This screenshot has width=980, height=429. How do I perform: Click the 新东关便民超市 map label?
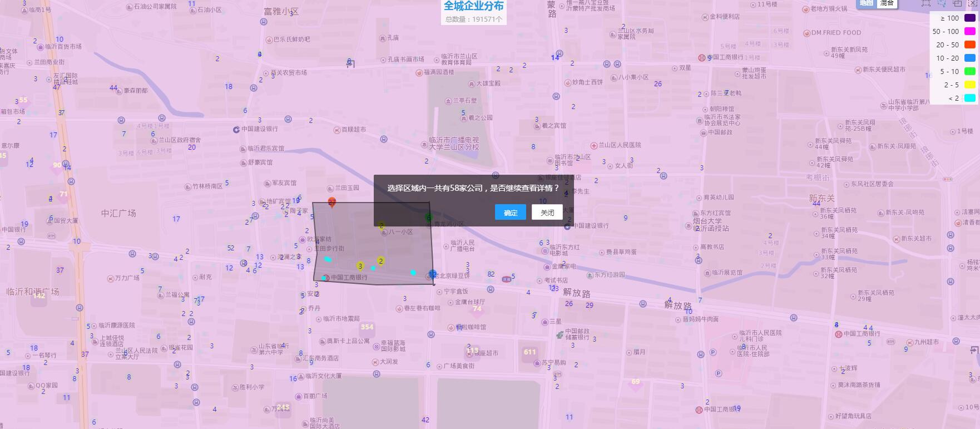pyautogui.click(x=884, y=70)
